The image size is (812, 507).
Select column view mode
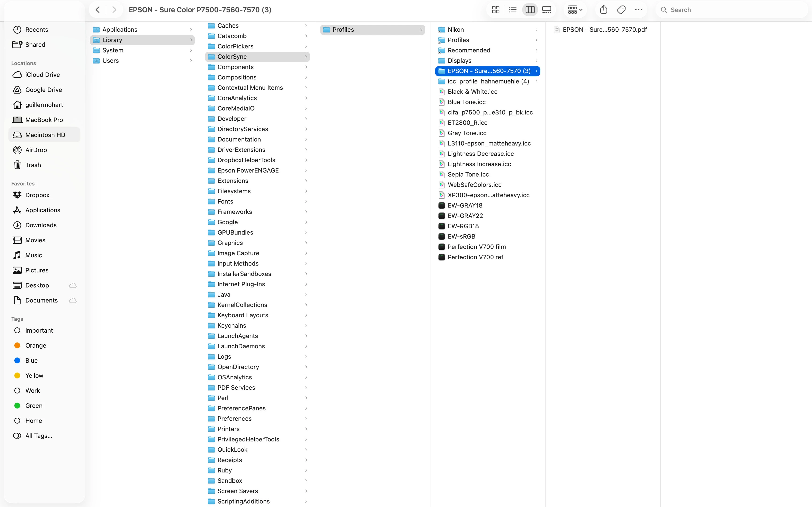coord(530,10)
